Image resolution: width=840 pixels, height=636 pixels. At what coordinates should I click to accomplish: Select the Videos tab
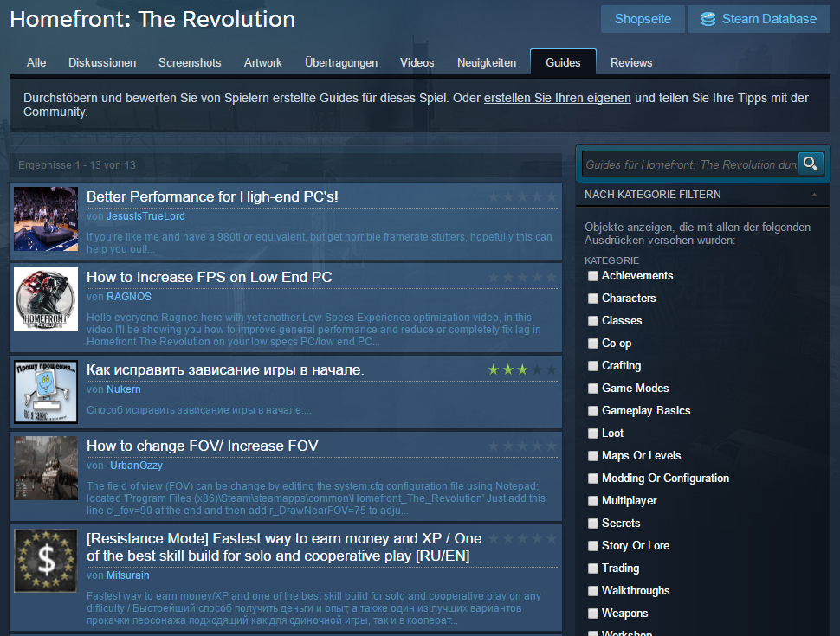(x=417, y=62)
